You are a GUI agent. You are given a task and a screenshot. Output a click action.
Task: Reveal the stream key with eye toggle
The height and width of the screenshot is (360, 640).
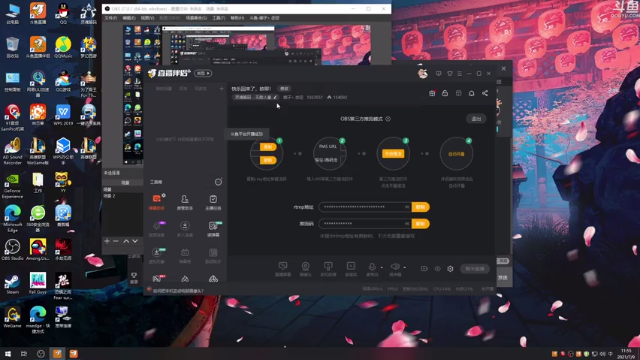(x=407, y=224)
